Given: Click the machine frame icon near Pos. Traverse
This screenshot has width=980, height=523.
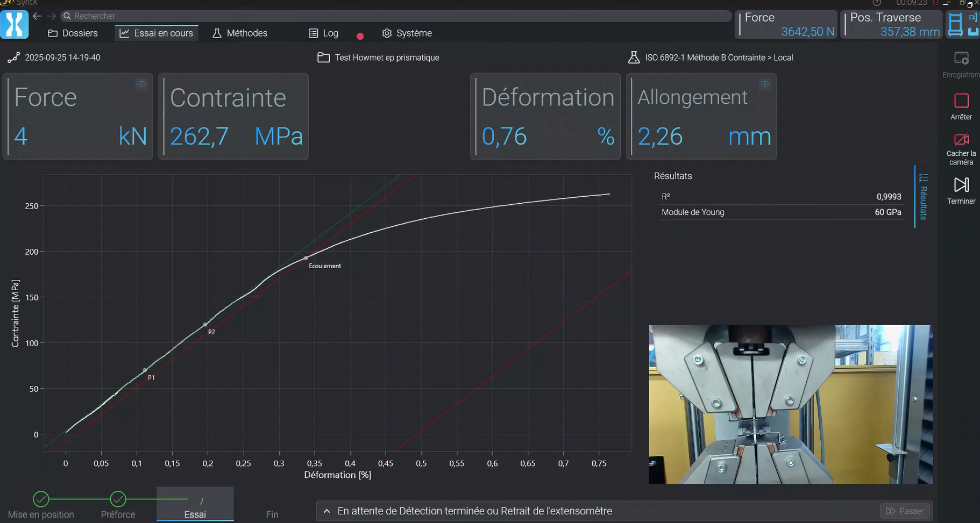Looking at the screenshot, I should (x=955, y=25).
